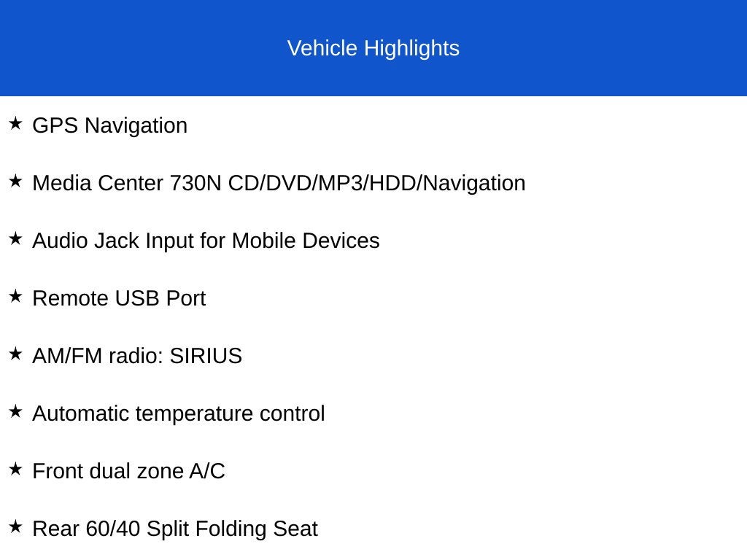
Task: Click the star icon next to Front dual zone A/C
Action: (15, 469)
